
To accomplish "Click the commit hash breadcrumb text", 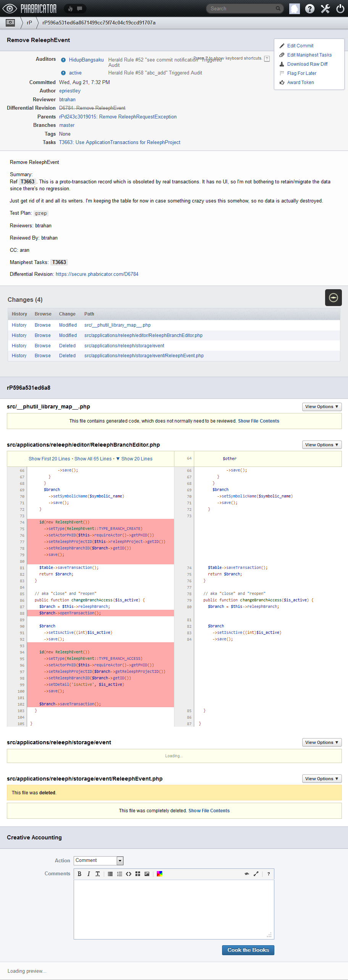I will click(x=99, y=23).
